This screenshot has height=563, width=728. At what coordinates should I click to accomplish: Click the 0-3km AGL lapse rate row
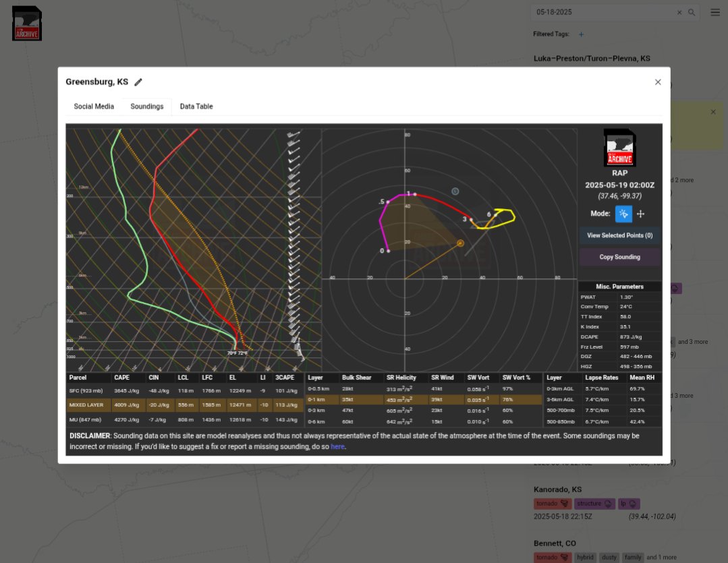pos(603,389)
